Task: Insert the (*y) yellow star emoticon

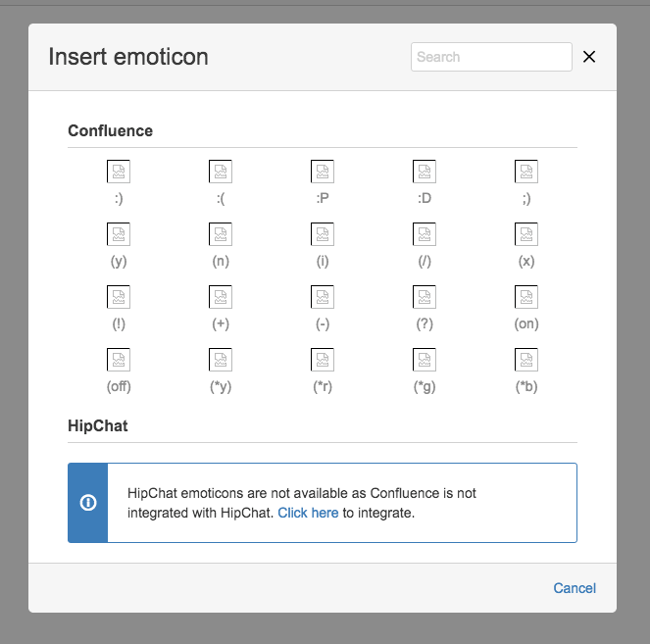Action: click(x=221, y=360)
